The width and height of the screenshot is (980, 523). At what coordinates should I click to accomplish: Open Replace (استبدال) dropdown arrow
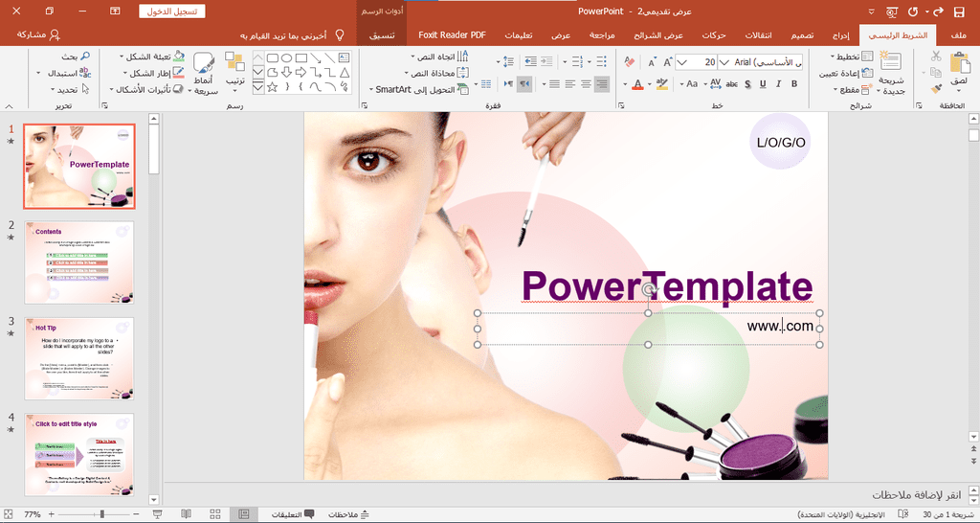[x=38, y=73]
